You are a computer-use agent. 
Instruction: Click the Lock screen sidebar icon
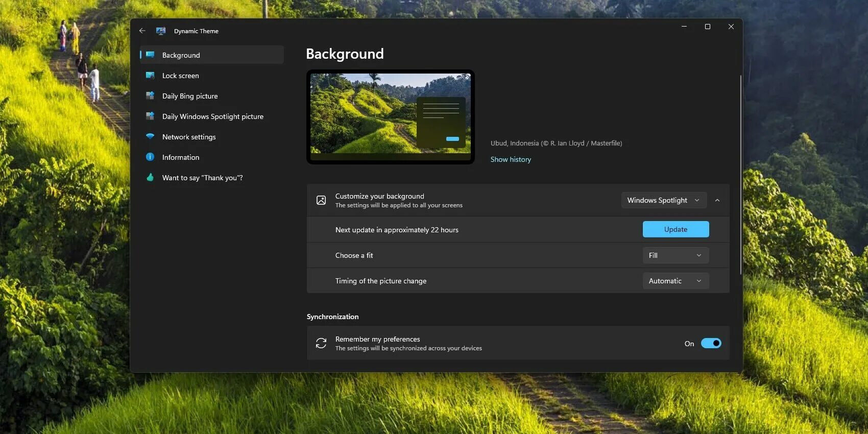coord(150,75)
